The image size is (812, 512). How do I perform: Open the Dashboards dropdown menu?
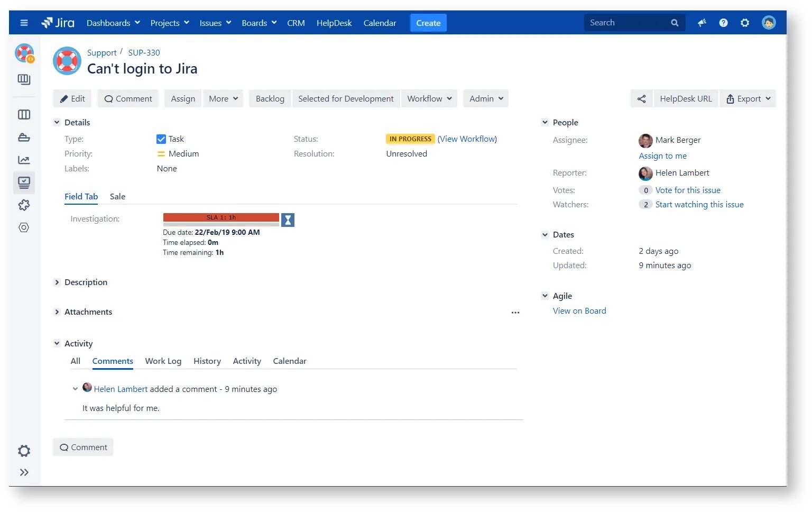pos(113,23)
